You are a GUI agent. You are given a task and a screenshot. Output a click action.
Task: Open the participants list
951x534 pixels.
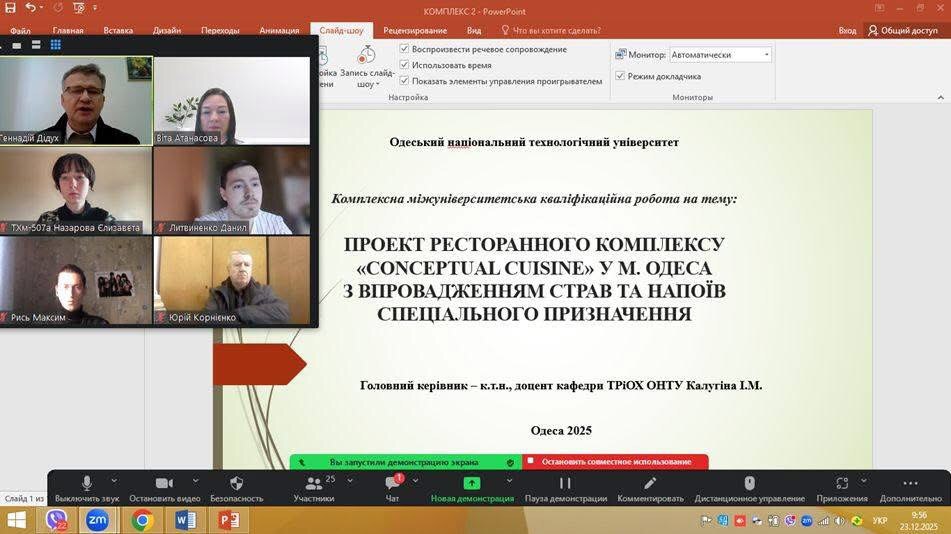[x=314, y=484]
